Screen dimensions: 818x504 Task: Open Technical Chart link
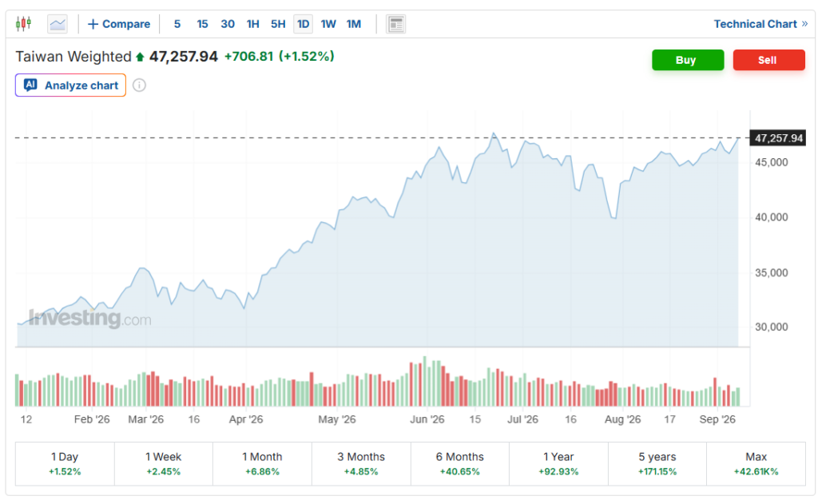tap(760, 24)
